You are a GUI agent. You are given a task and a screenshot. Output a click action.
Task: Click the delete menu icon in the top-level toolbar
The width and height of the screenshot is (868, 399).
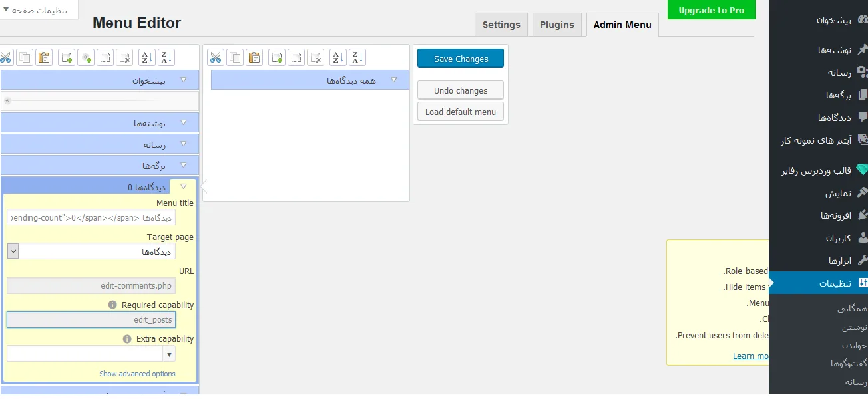124,57
